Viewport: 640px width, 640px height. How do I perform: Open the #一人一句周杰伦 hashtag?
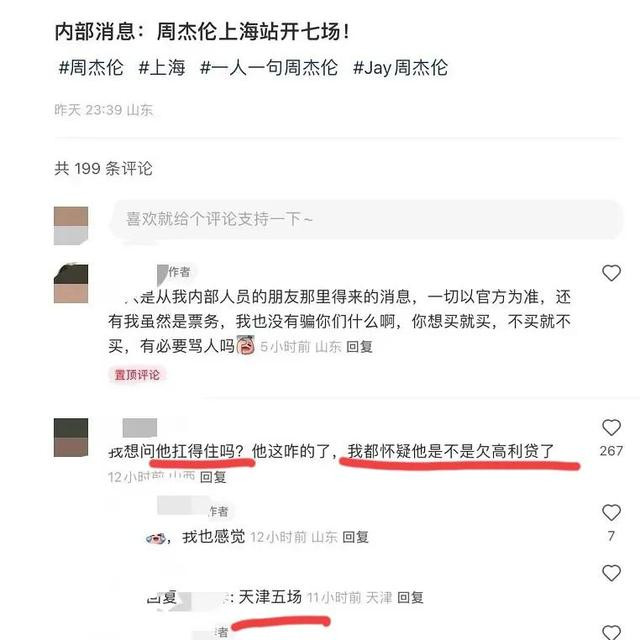pyautogui.click(x=269, y=67)
